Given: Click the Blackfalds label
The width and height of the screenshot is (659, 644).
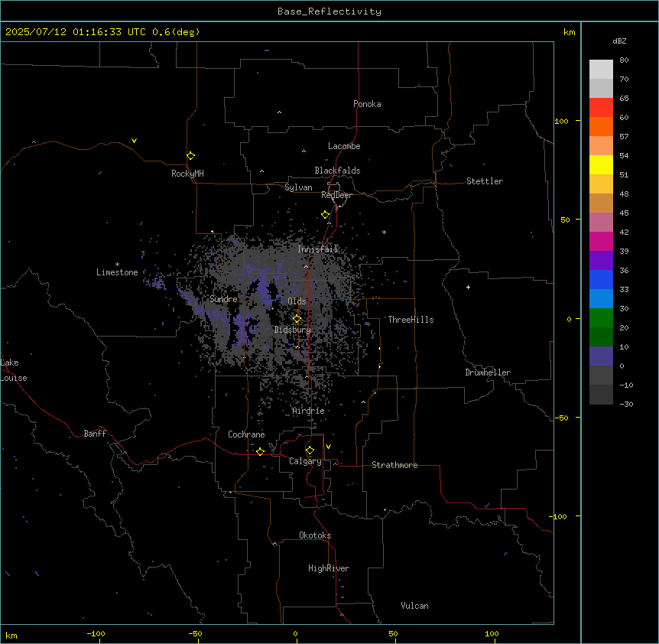Looking at the screenshot, I should pyautogui.click(x=337, y=171).
